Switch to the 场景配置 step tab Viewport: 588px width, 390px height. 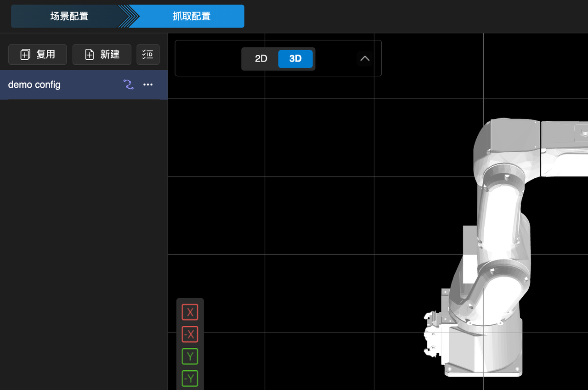point(69,17)
